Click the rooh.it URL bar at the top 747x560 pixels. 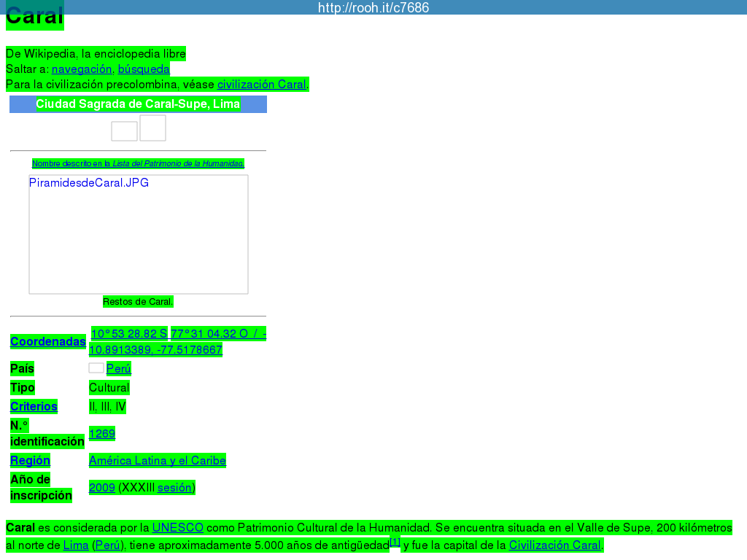pyautogui.click(x=373, y=7)
